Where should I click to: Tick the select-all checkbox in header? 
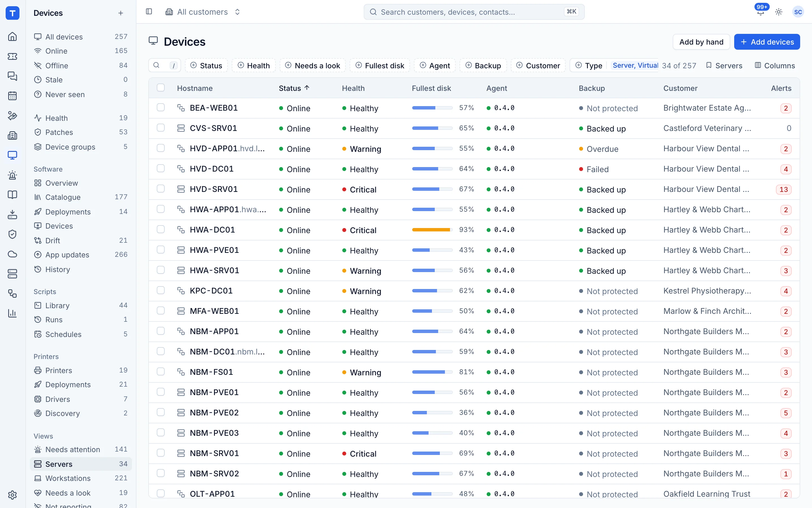click(161, 88)
